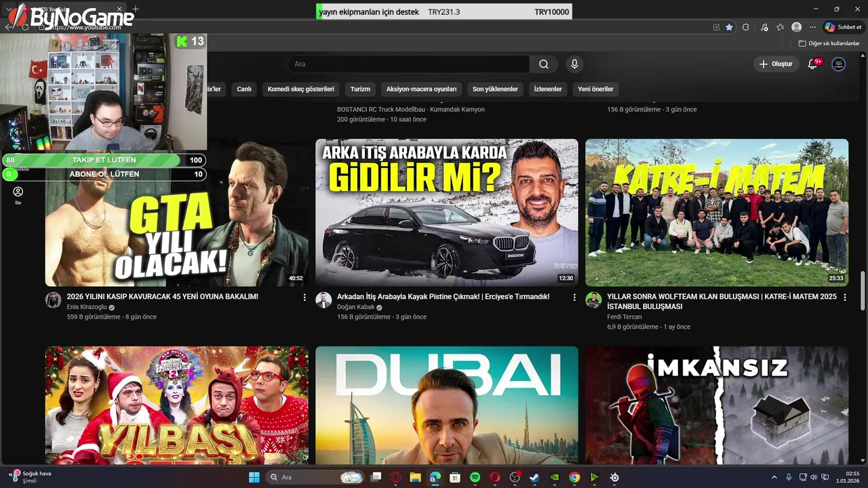The image size is (868, 488).
Task: Focus the YouTube Ara search field
Action: tap(408, 64)
